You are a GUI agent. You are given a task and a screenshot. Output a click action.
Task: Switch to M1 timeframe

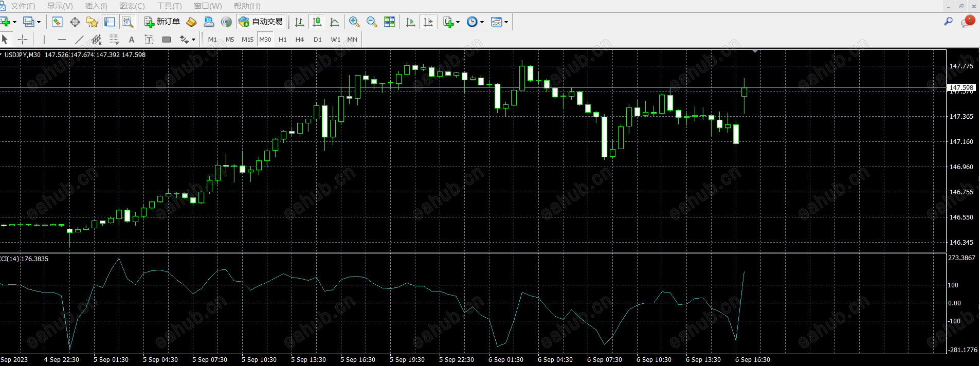pyautogui.click(x=212, y=39)
